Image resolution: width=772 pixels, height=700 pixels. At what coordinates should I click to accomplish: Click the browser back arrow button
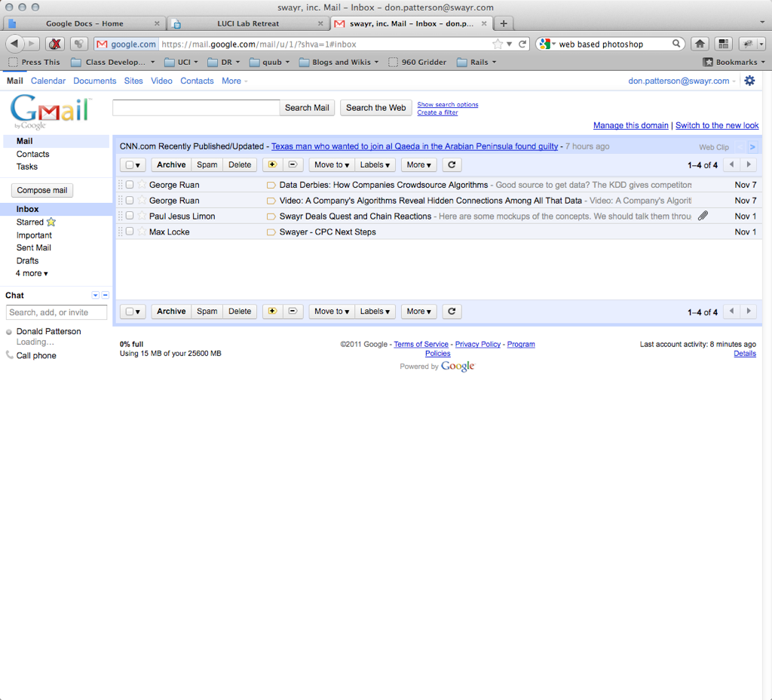tap(14, 44)
